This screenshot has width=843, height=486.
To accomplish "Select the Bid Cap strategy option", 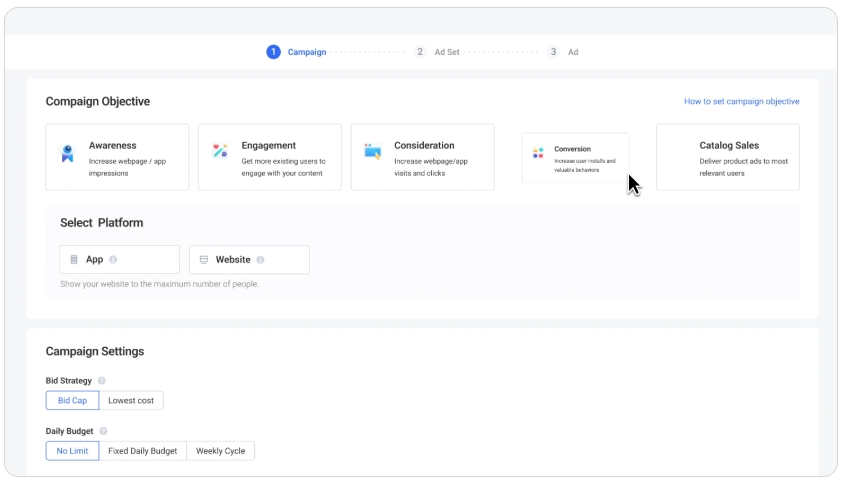I will pos(72,400).
